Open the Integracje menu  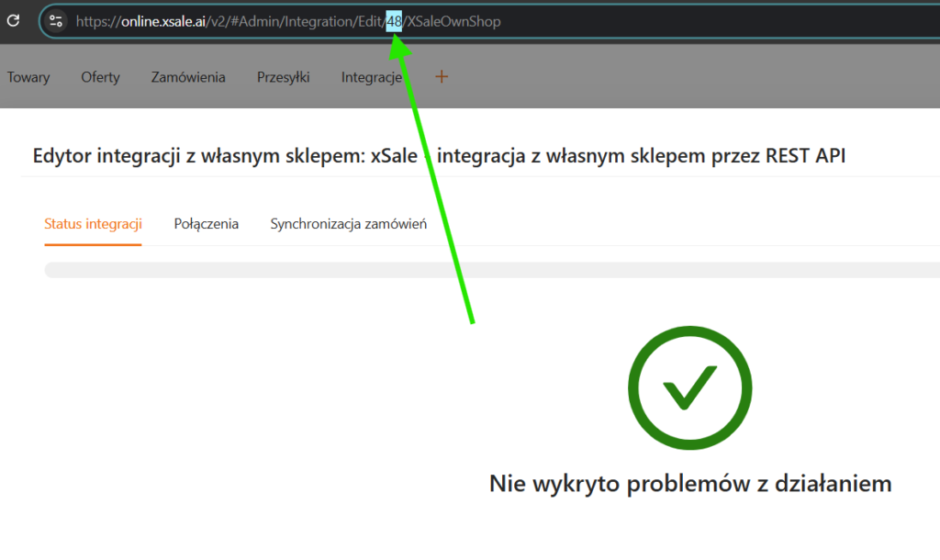[x=372, y=77]
